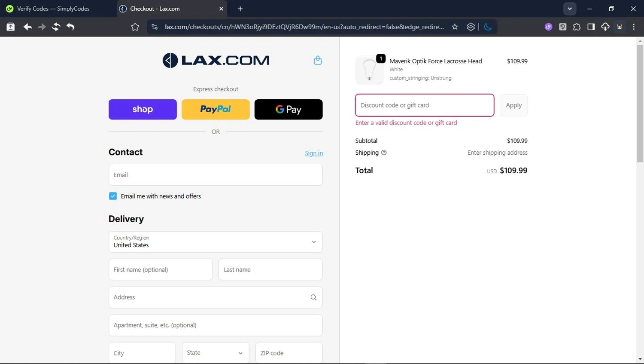644x364 pixels.
Task: Close the Checkout - Lax.com tab
Action: click(222, 9)
